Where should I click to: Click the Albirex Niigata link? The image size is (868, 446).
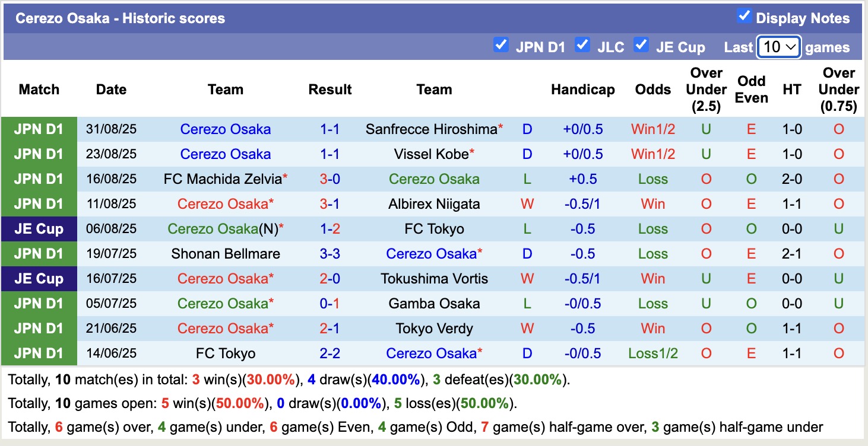pyautogui.click(x=434, y=203)
